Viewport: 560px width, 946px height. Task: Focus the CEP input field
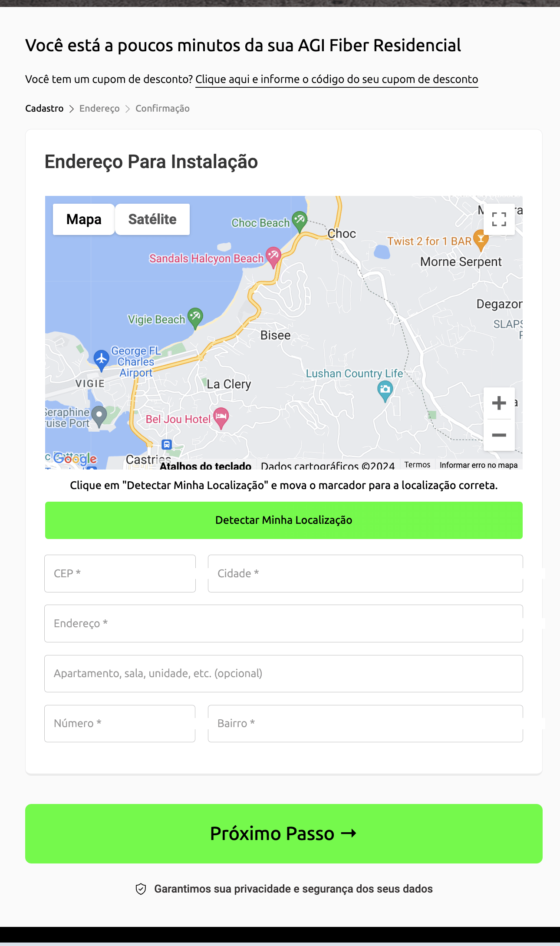coord(120,573)
